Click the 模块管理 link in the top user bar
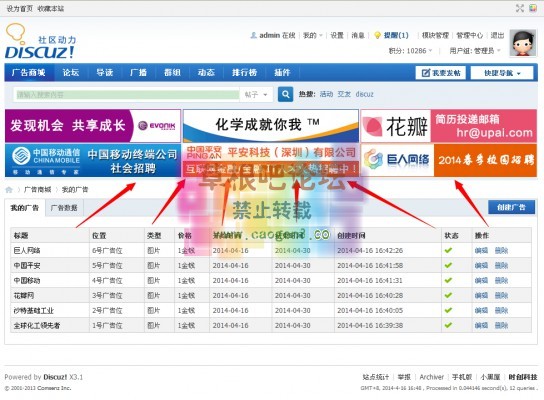The image size is (544, 400). [x=435, y=35]
